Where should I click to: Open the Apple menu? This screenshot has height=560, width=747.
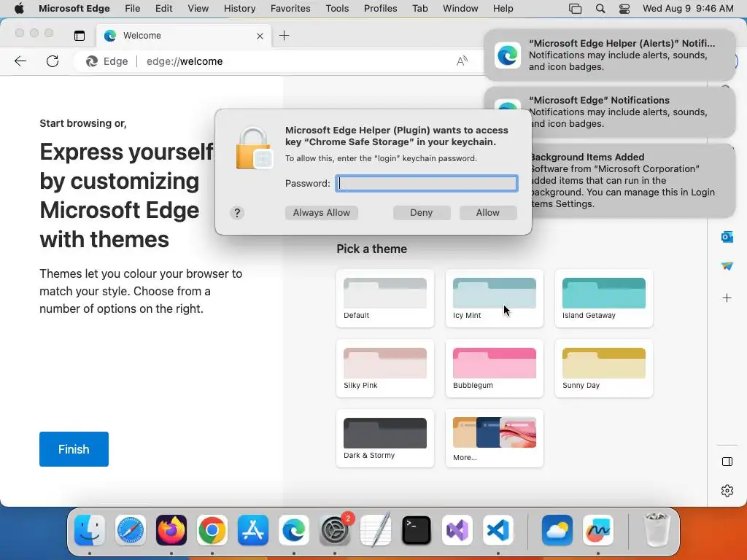(x=19, y=9)
